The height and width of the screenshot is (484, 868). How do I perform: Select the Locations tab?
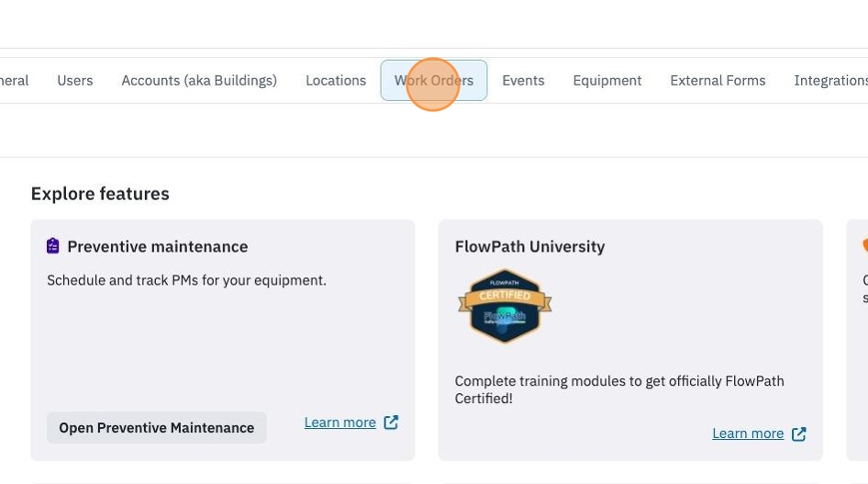coord(336,80)
